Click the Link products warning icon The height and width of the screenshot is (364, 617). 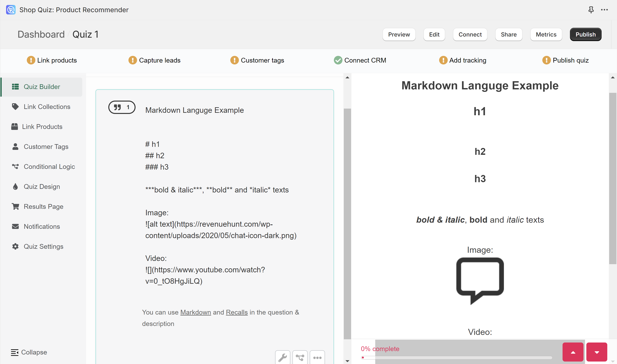[31, 60]
